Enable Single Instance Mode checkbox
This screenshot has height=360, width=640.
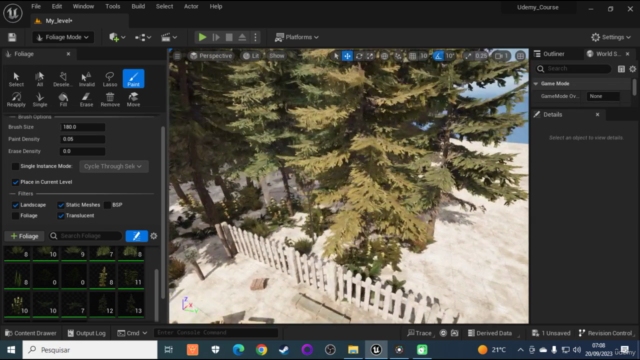(x=16, y=166)
